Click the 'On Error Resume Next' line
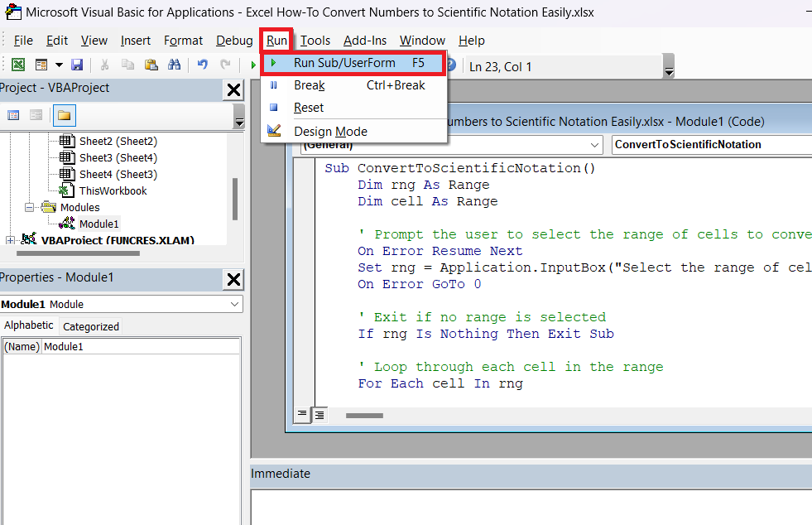This screenshot has height=525, width=812. 440,251
